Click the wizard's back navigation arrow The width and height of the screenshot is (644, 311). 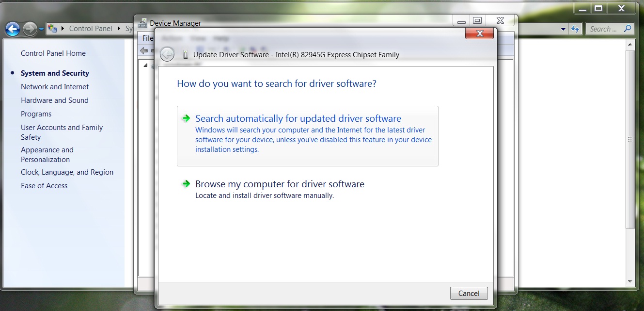coord(167,54)
